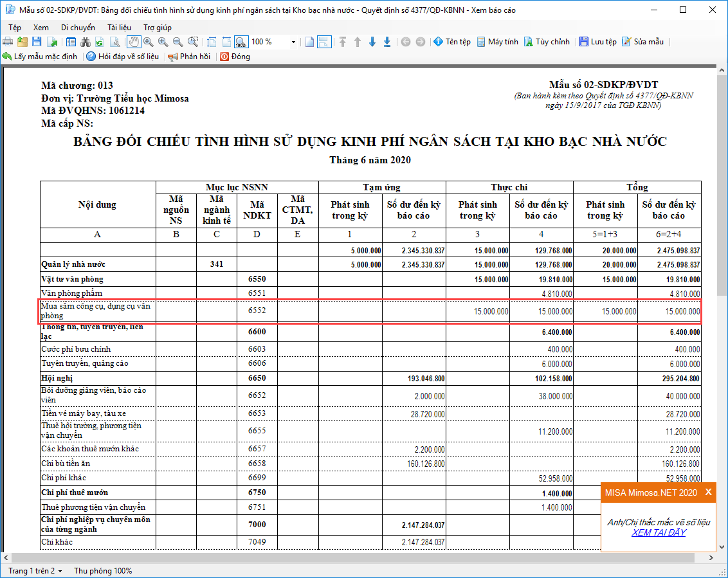728x578 pixels.
Task: Toggle continuous page view icon
Action: click(324, 42)
